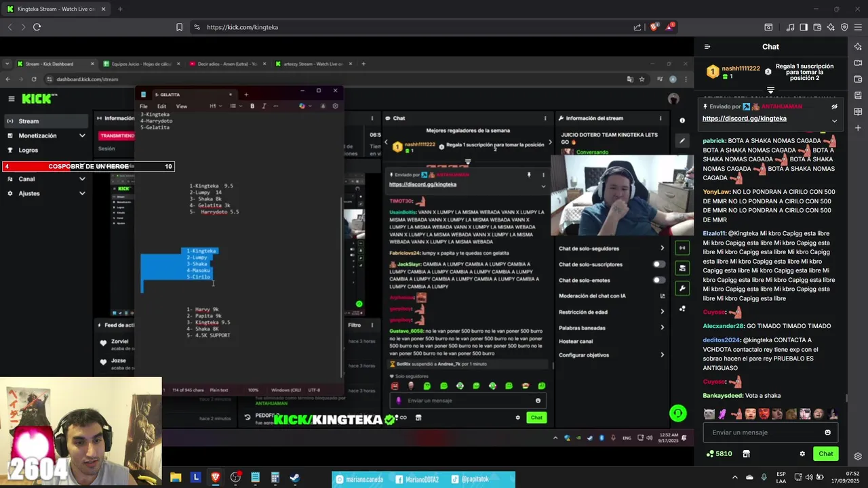Open the Calculator taskbar icon
868x488 pixels.
click(275, 477)
